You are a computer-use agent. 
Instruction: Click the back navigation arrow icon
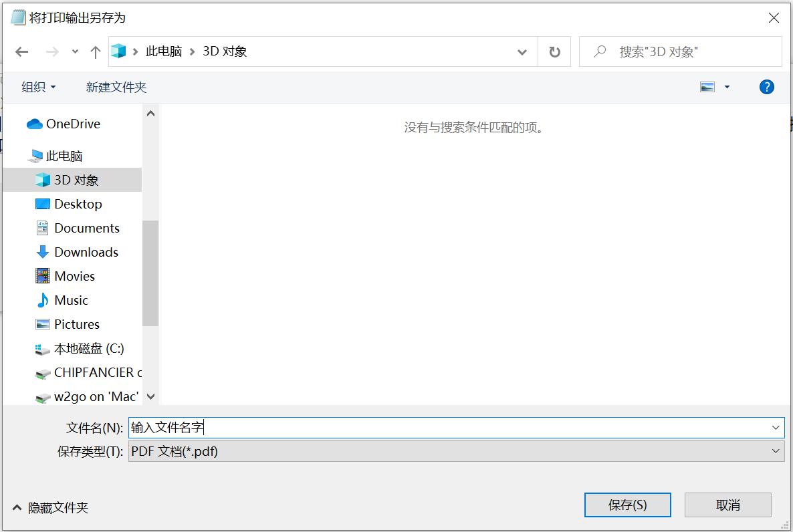pyautogui.click(x=22, y=51)
